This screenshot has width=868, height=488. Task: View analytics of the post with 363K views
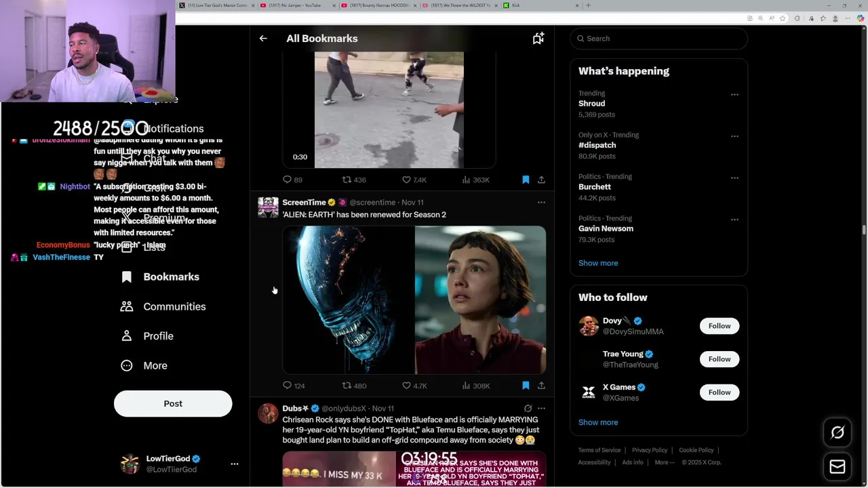(x=476, y=180)
